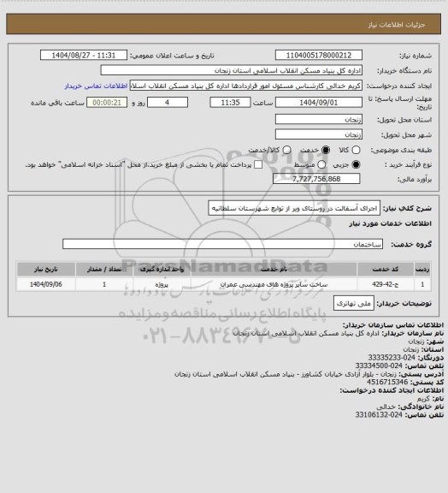Click the جزئیات اطلاعات نیاز header title

397,25
